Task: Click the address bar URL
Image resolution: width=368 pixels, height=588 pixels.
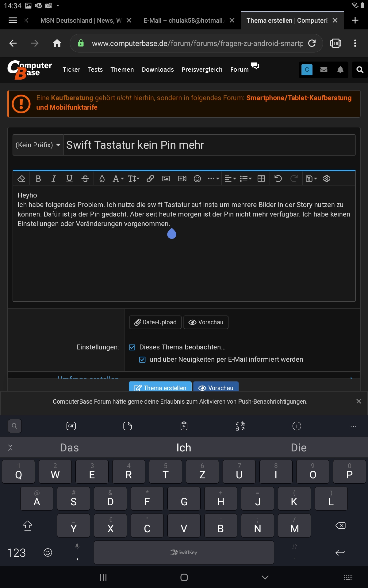Action: 197,43
